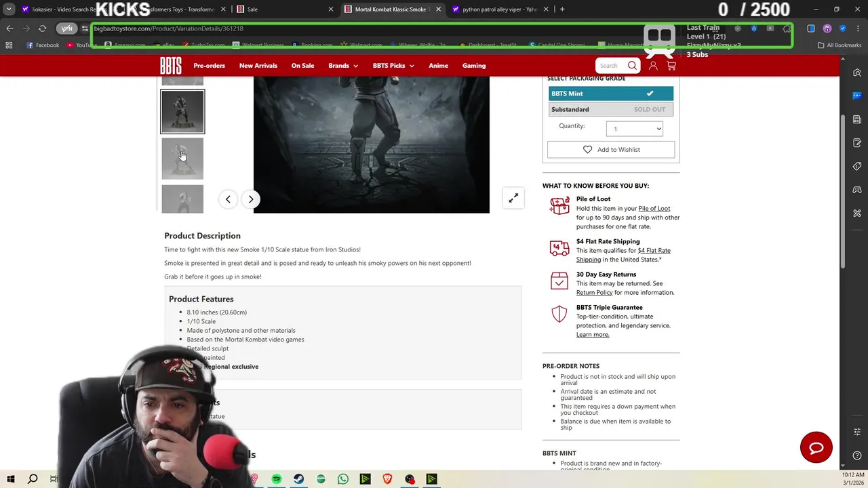The image size is (868, 488).
Task: Open the tab search dropdown at top-left
Action: coord(9,9)
